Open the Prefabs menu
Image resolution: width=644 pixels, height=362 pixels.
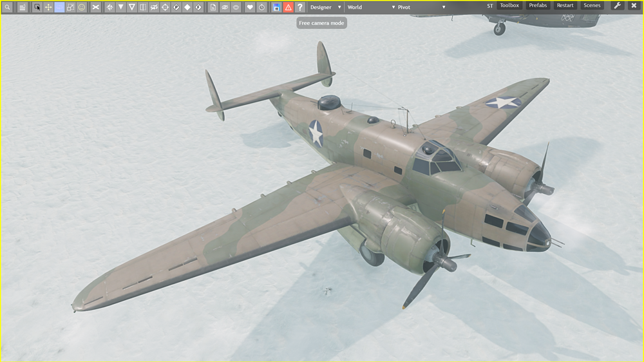coord(538,6)
